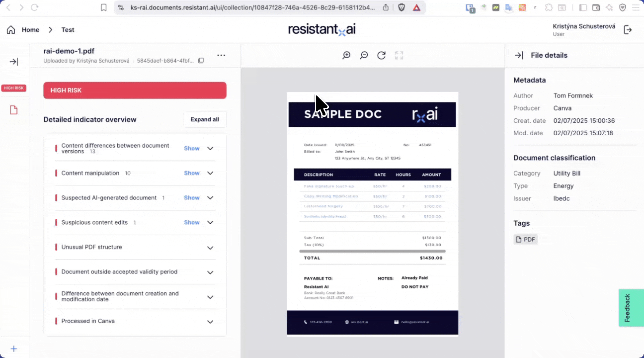Click the file name rai-demo-1.pdf
644x358 pixels.
point(69,51)
